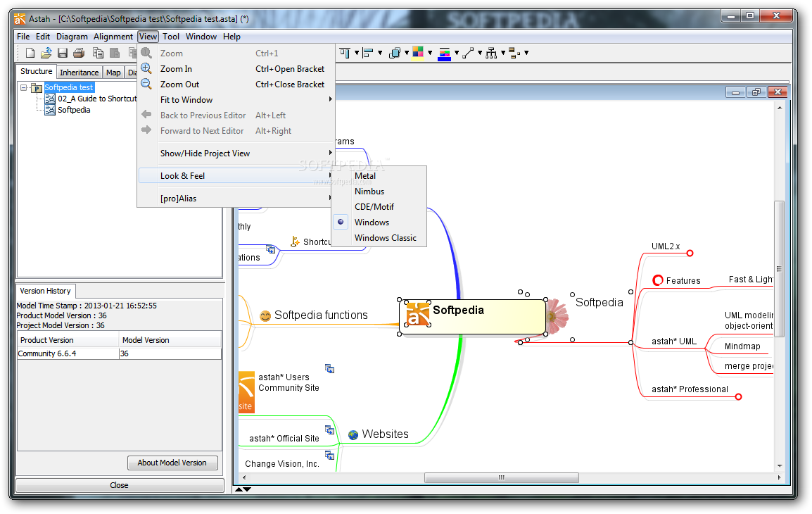This screenshot has width=812, height=514.
Task: Click mind map icon next to Softpedia
Action: click(50, 110)
